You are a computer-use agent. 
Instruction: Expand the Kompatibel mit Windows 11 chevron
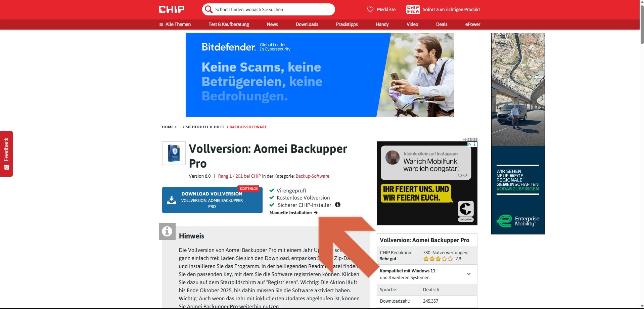point(469,274)
